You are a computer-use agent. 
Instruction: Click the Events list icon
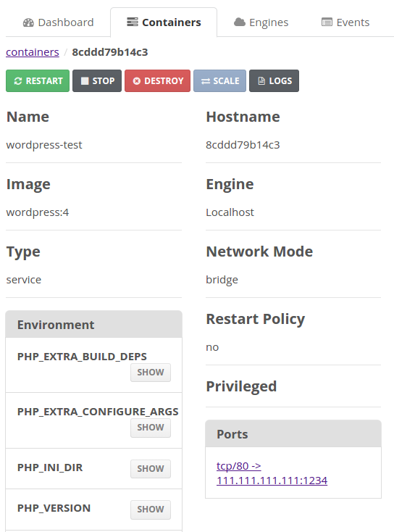[x=327, y=22]
